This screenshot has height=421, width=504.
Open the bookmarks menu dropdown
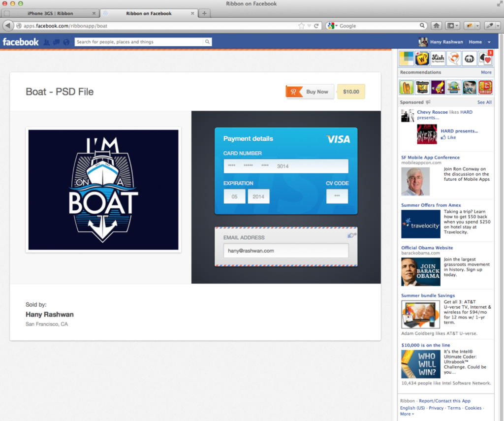click(x=453, y=26)
